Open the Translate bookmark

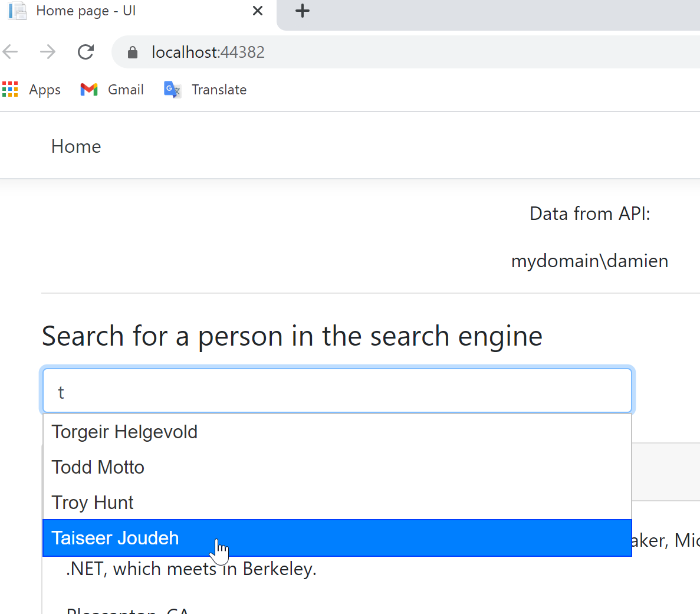[x=205, y=90]
